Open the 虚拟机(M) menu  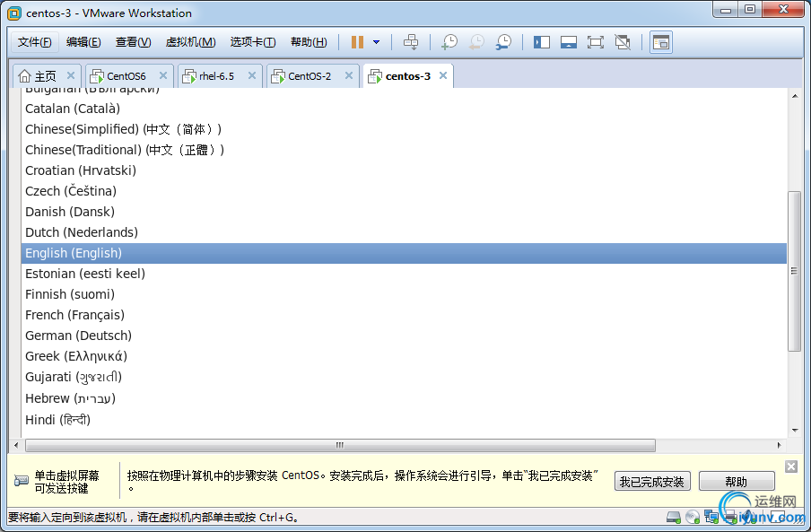click(x=190, y=42)
